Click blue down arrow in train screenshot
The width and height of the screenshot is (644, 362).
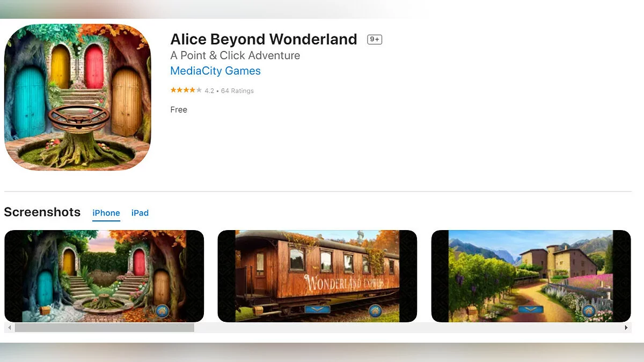[317, 309]
